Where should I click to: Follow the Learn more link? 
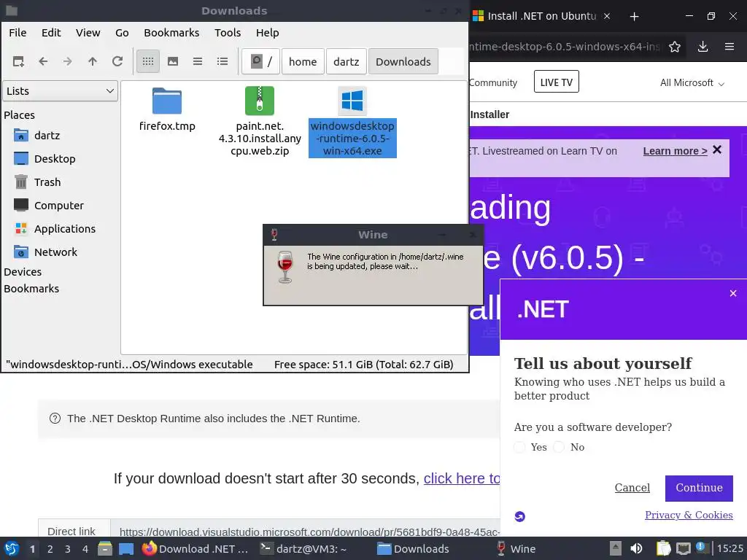point(675,151)
